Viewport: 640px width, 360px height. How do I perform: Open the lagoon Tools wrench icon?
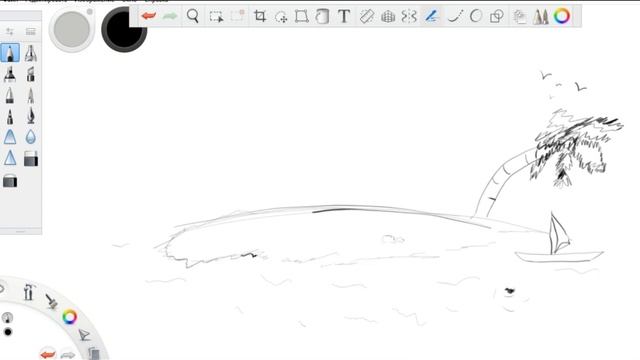pyautogui.click(x=29, y=292)
